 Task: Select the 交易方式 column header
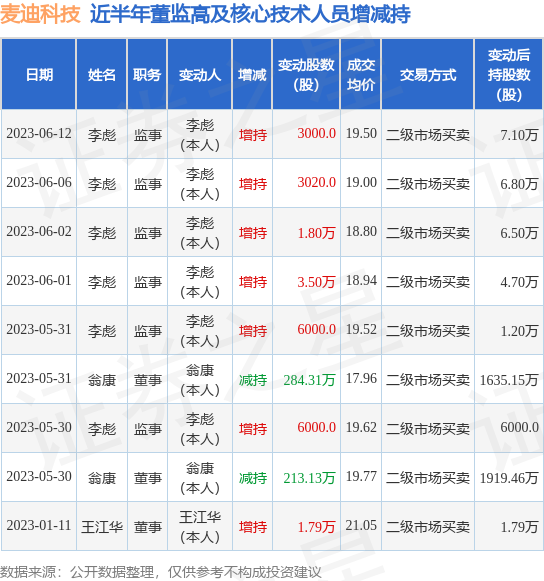428,75
